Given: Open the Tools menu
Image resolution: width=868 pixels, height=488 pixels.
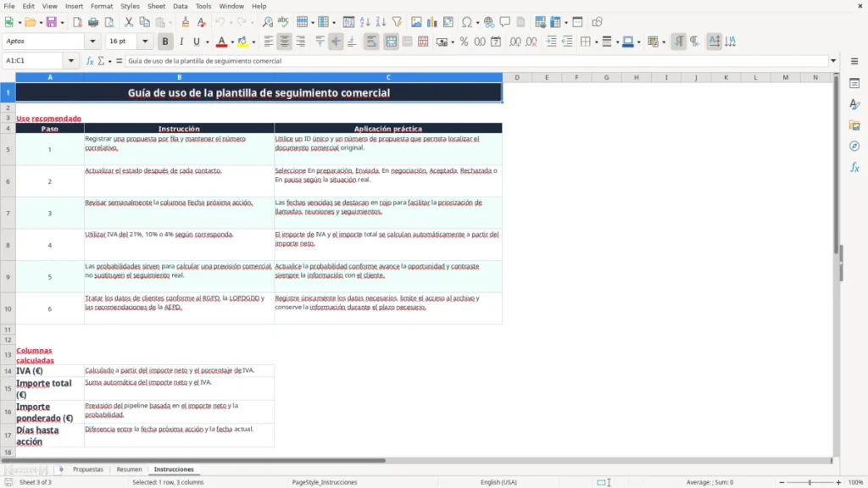Looking at the screenshot, I should [x=203, y=6].
